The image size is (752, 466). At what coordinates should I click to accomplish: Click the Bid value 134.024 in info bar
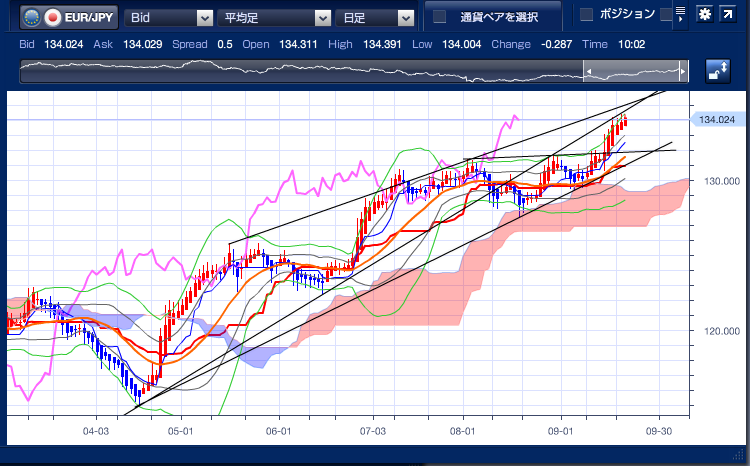point(63,45)
